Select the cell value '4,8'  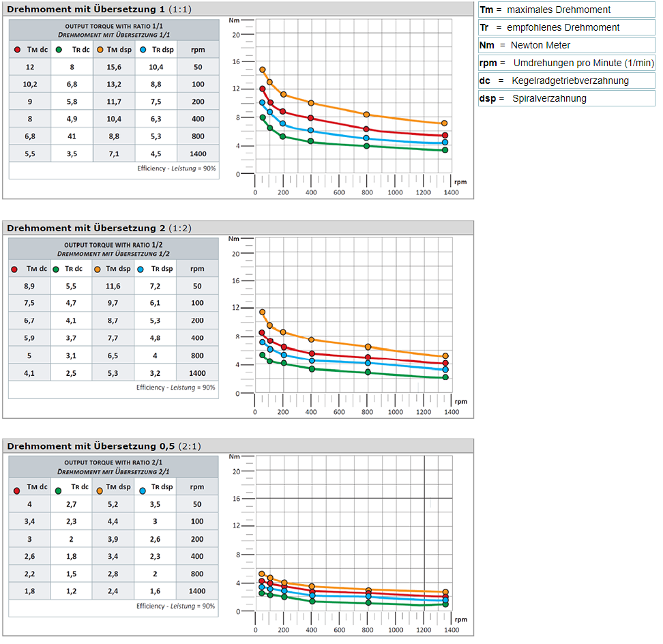coord(155,338)
